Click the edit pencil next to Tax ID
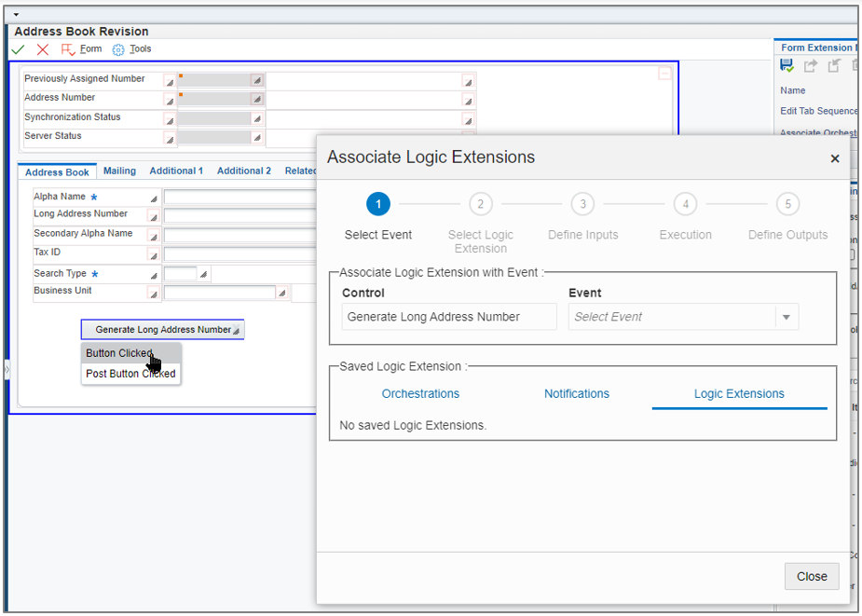This screenshot has height=616, width=862. pos(154,253)
